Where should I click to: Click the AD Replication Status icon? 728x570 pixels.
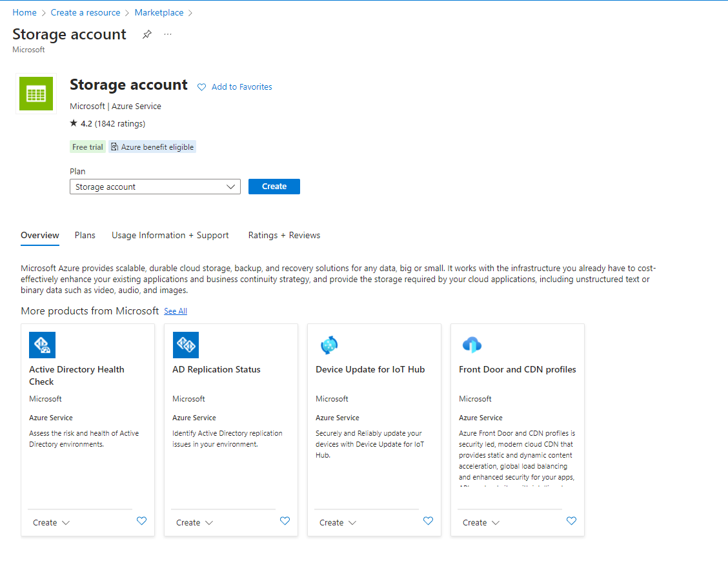click(186, 345)
